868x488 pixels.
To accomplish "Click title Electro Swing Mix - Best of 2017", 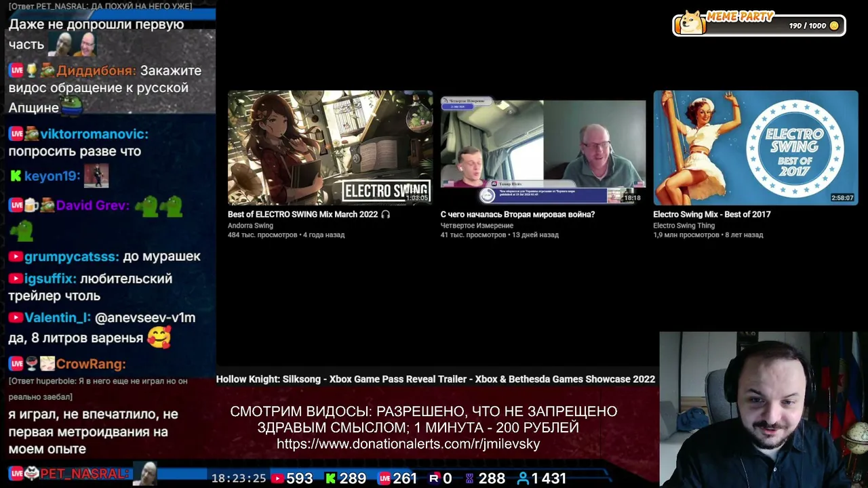I will point(712,214).
